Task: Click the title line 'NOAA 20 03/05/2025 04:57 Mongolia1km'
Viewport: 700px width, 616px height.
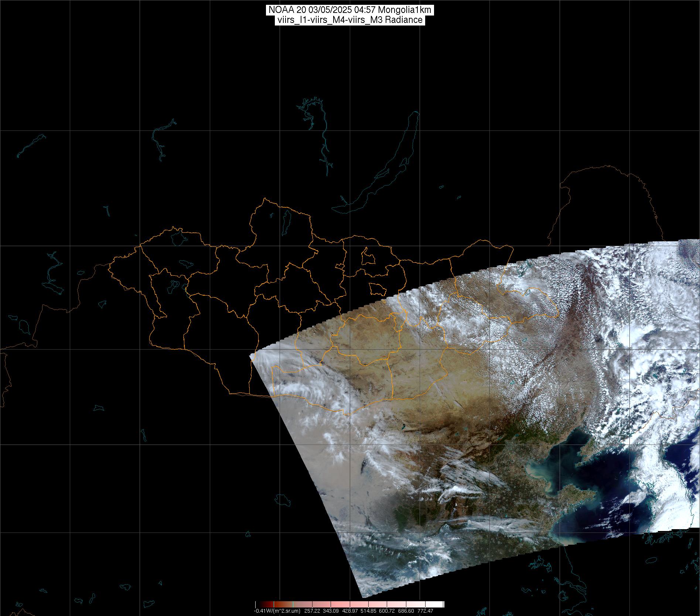Action: (x=349, y=10)
